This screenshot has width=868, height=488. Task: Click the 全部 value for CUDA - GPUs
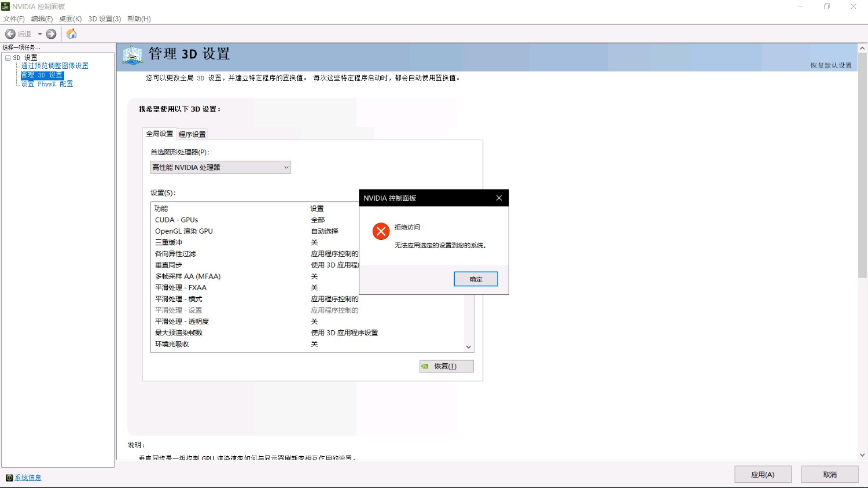(x=318, y=220)
